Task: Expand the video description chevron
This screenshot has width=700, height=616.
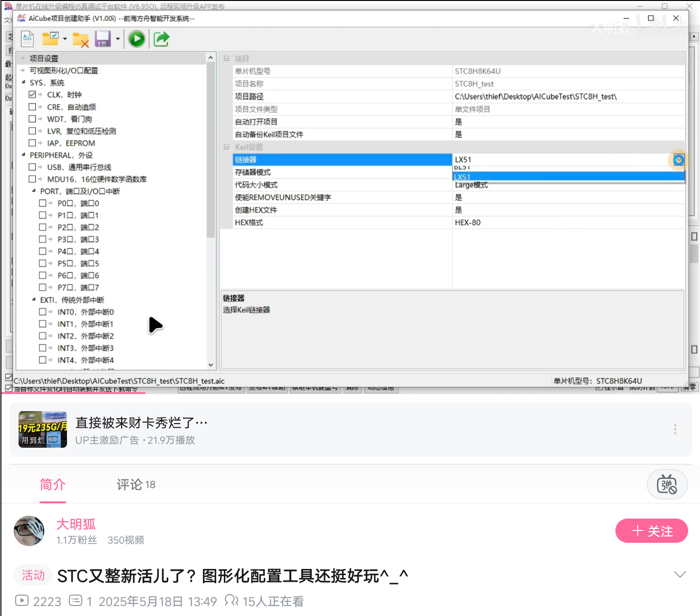Action: click(680, 574)
